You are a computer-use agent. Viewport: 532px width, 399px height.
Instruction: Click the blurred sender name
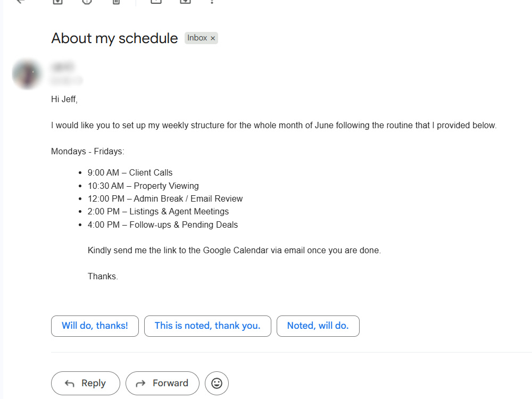pyautogui.click(x=63, y=67)
